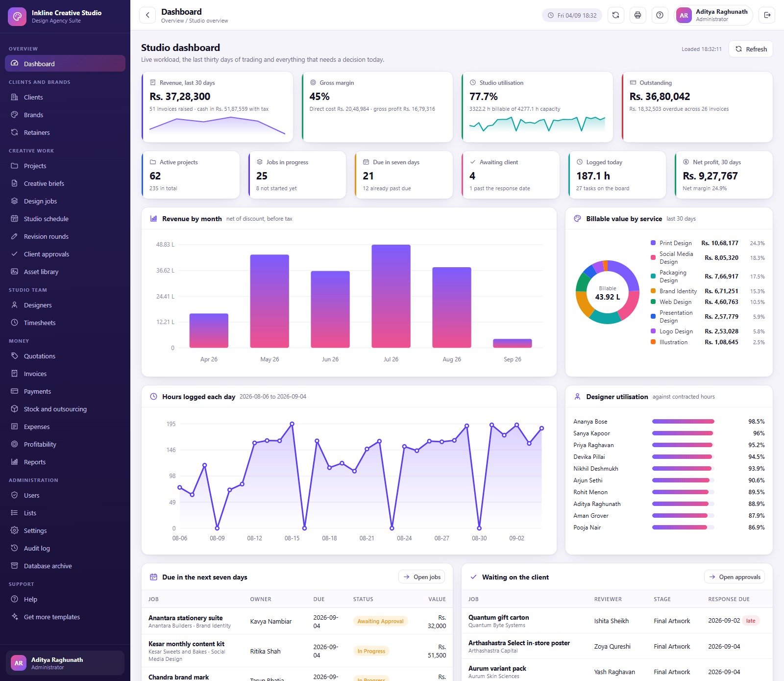Image resolution: width=784 pixels, height=681 pixels.
Task: Click the Print Design purple legend swatch
Action: click(x=653, y=243)
